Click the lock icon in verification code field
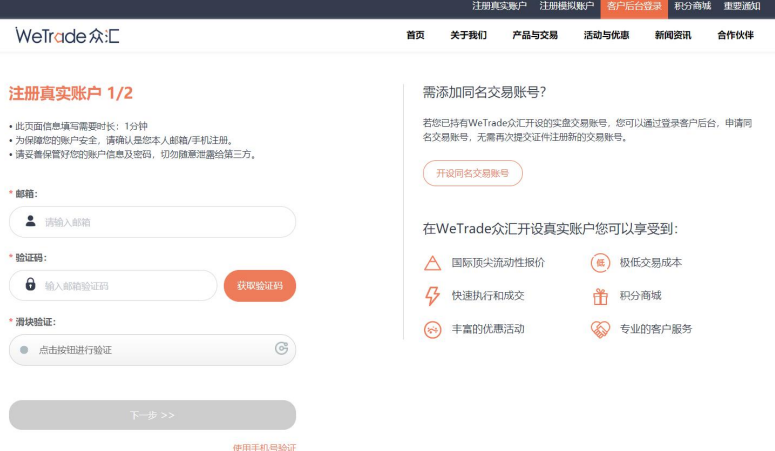 click(31, 284)
